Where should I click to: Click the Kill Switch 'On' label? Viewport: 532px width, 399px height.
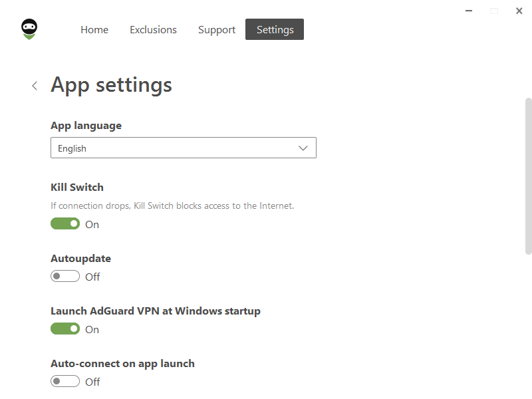[92, 225]
